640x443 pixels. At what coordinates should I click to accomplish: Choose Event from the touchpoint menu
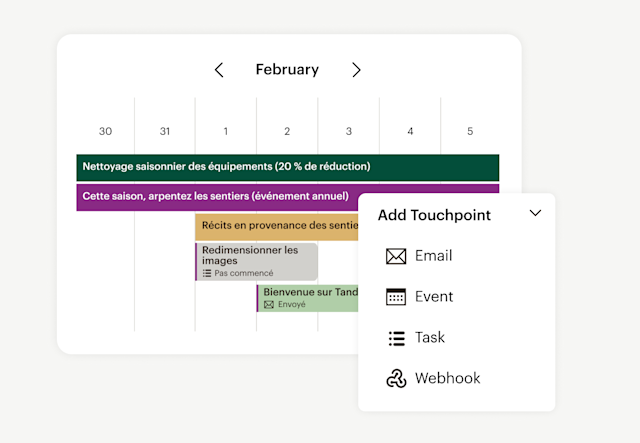coord(434,297)
